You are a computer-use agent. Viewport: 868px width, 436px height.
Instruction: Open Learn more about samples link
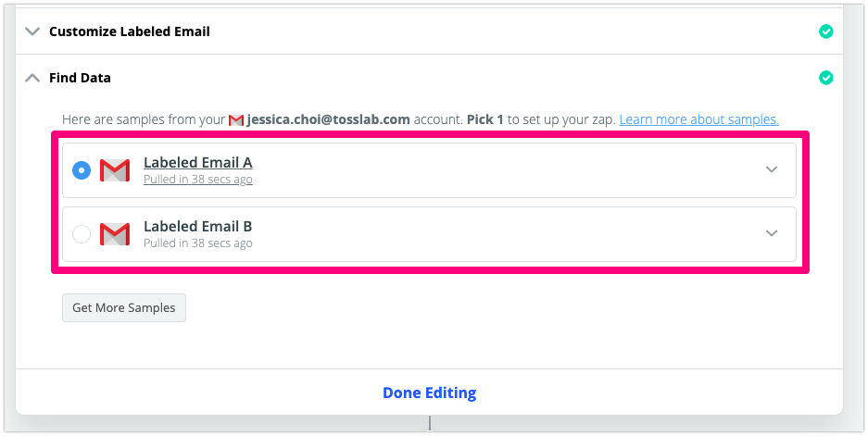point(699,119)
